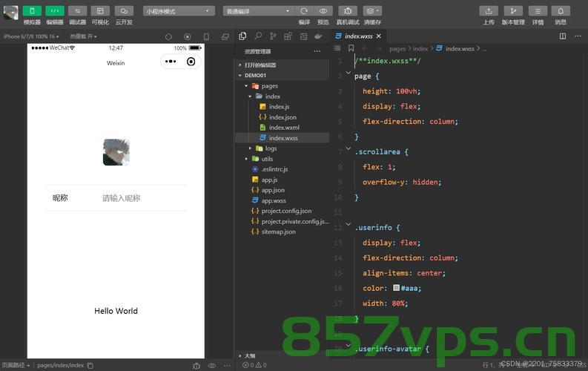Expand the logs folder

[x=282, y=148]
